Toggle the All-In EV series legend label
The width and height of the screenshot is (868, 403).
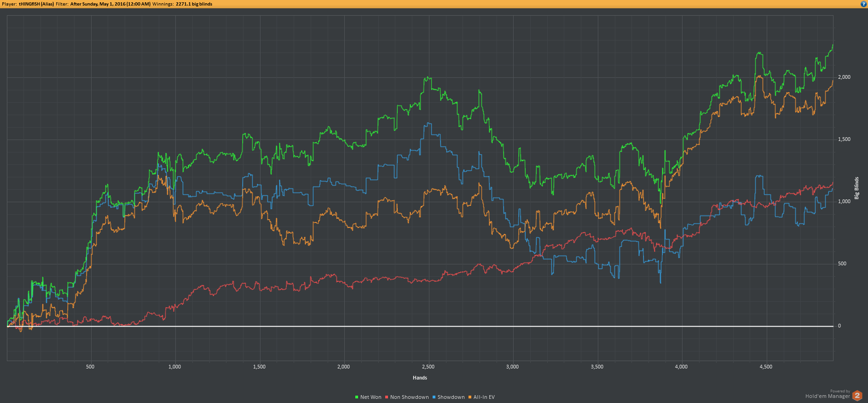click(484, 397)
